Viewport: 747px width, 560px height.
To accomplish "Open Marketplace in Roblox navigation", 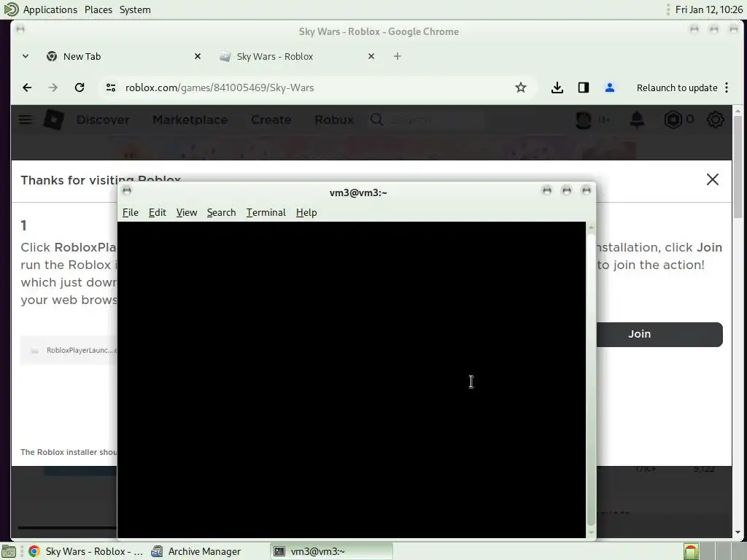I will click(x=190, y=120).
